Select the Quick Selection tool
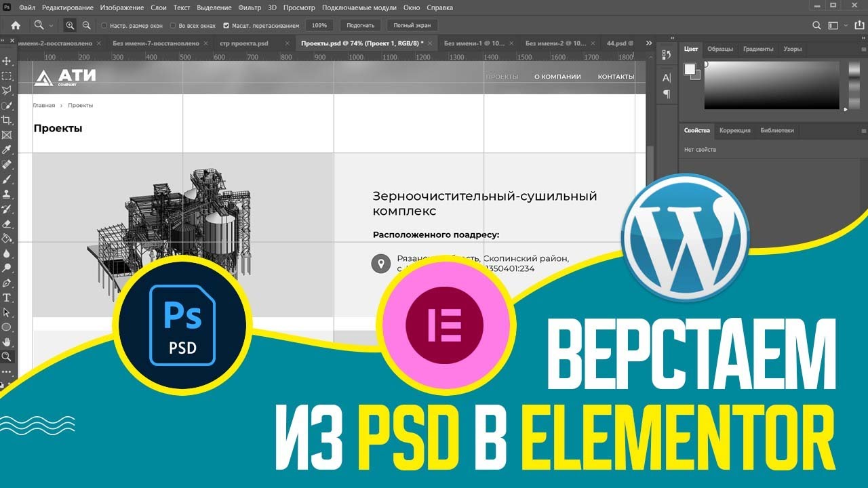 click(7, 106)
